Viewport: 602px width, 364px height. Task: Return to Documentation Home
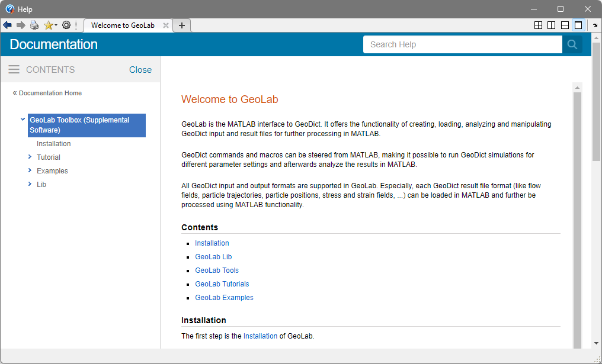[47, 93]
